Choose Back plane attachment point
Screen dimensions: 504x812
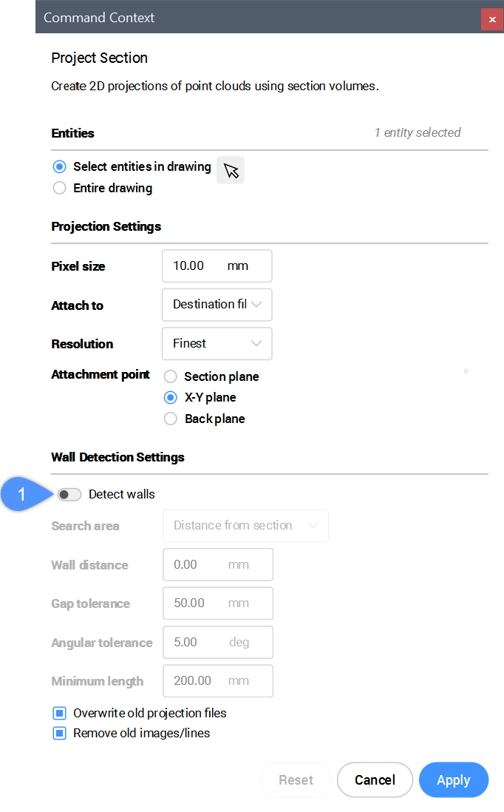point(171,419)
